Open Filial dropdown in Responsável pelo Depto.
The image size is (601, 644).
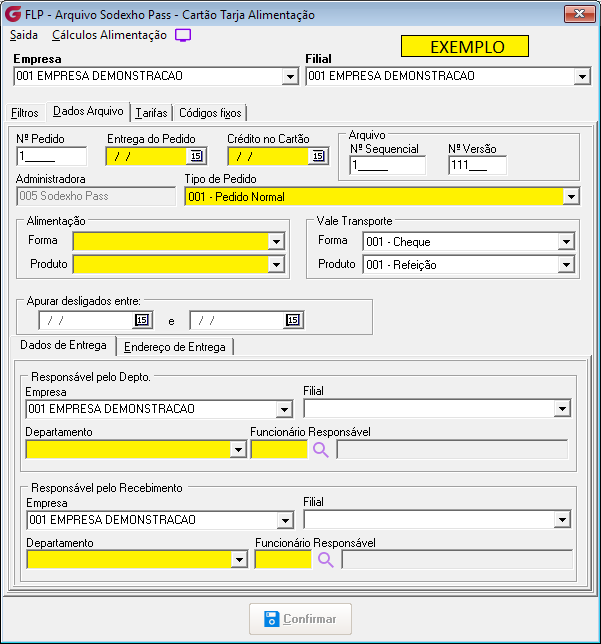pos(562,409)
